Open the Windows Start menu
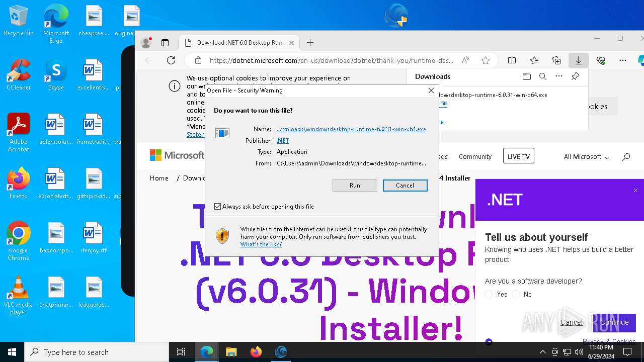This screenshot has height=362, width=644. [x=12, y=352]
